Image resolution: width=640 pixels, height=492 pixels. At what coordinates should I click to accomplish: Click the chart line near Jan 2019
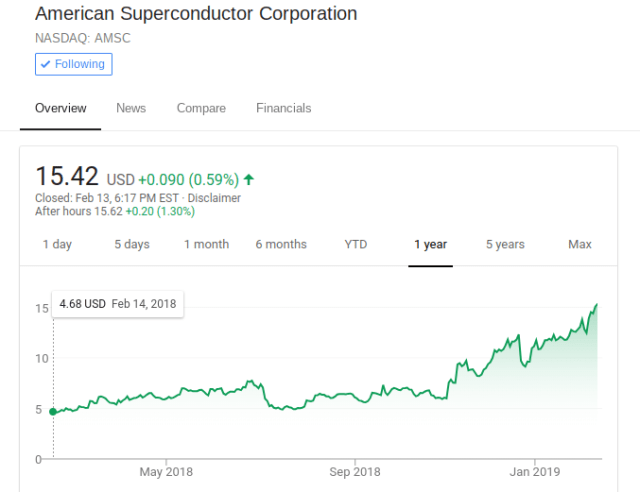click(x=533, y=350)
